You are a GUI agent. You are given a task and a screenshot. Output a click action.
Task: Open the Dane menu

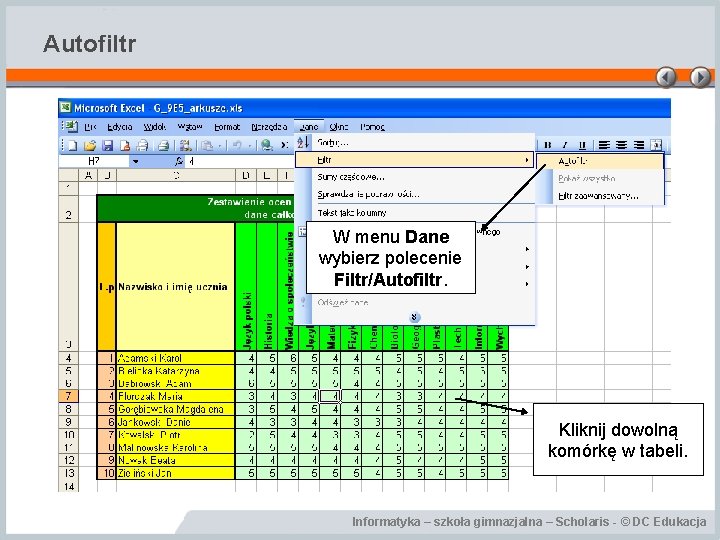point(309,127)
